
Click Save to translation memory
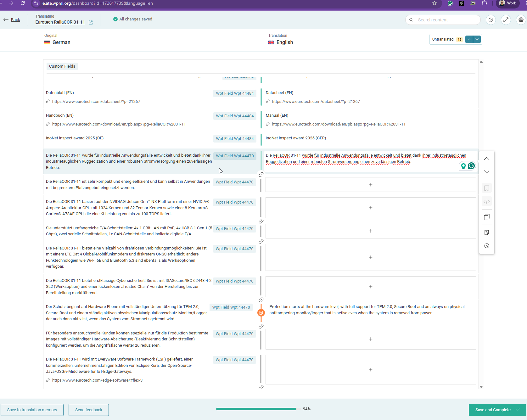(32, 410)
